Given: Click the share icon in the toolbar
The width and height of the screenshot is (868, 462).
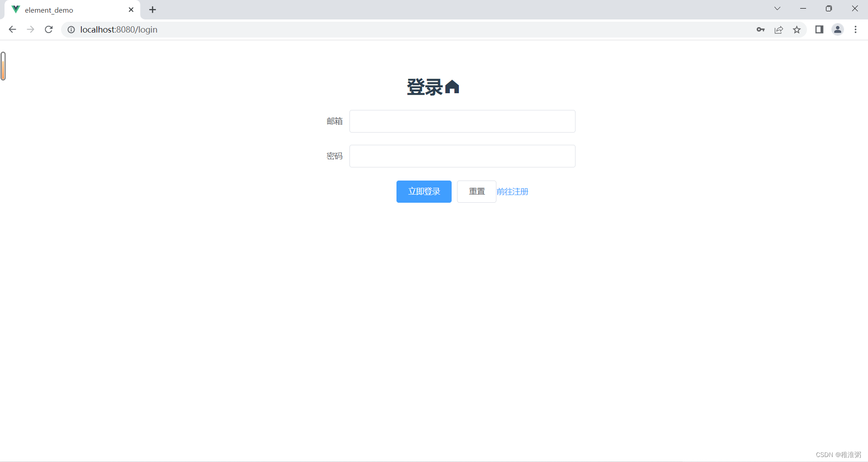Looking at the screenshot, I should coord(778,29).
